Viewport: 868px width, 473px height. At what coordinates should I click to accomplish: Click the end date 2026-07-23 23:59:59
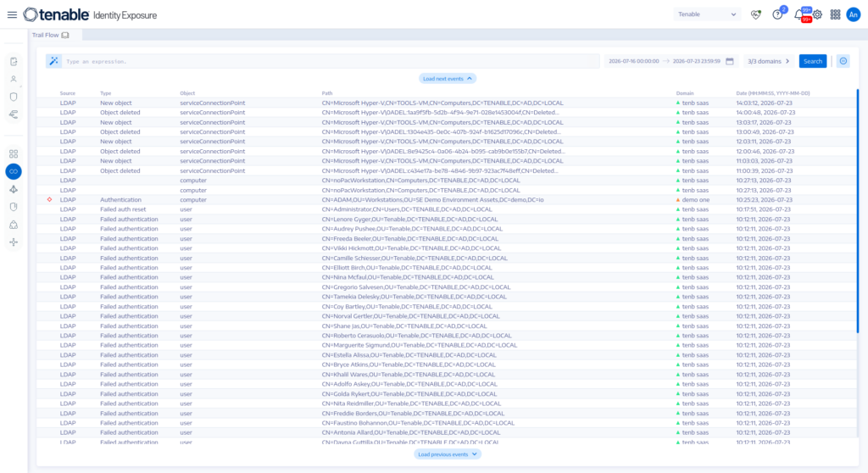(x=697, y=62)
